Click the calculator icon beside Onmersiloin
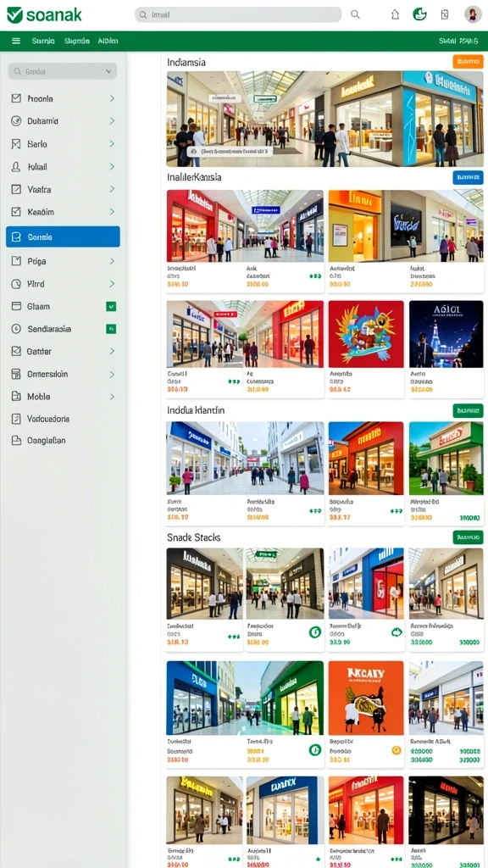488x868 pixels. (16, 374)
